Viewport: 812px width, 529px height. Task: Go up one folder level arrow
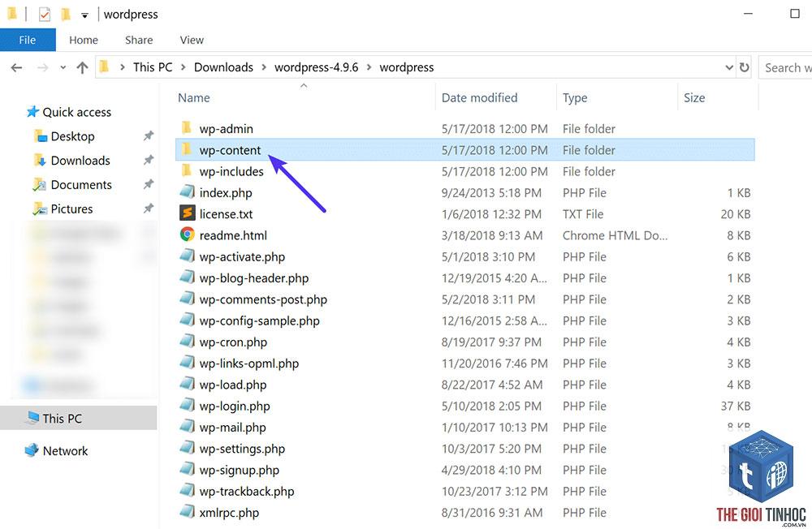(82, 68)
